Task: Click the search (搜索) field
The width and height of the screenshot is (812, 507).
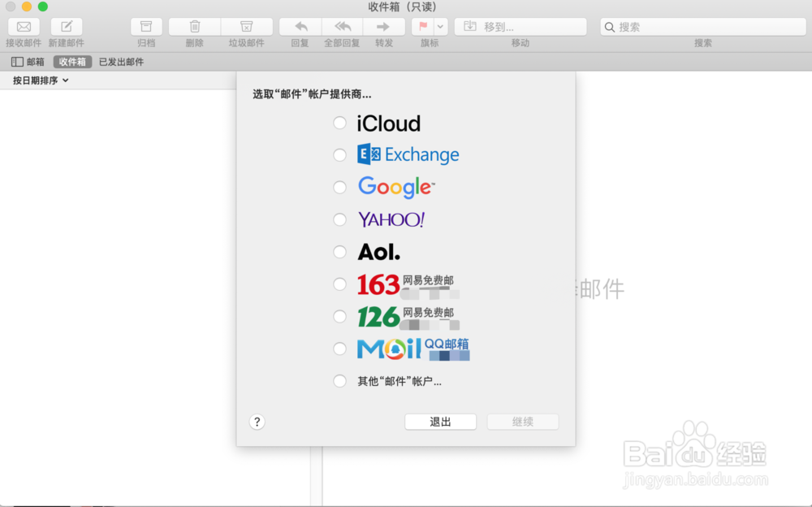Action: pos(702,27)
